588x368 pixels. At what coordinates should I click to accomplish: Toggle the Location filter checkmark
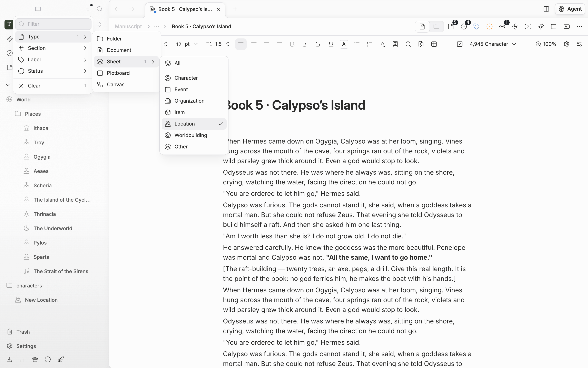(x=194, y=124)
